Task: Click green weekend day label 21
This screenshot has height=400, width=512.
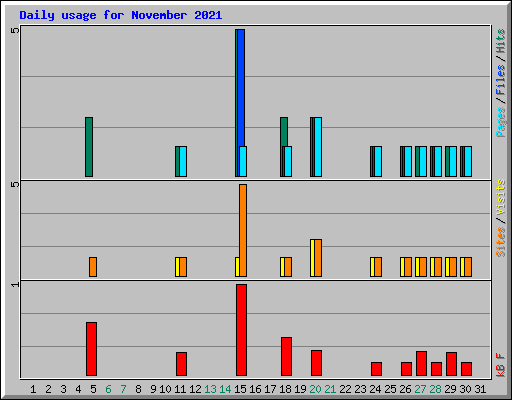Action: pyautogui.click(x=330, y=389)
